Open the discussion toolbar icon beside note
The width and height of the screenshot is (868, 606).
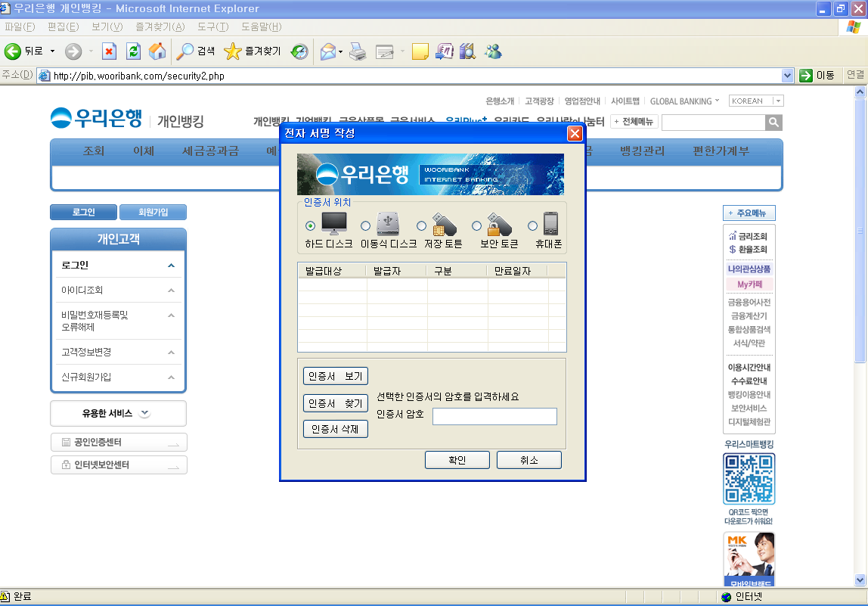444,51
